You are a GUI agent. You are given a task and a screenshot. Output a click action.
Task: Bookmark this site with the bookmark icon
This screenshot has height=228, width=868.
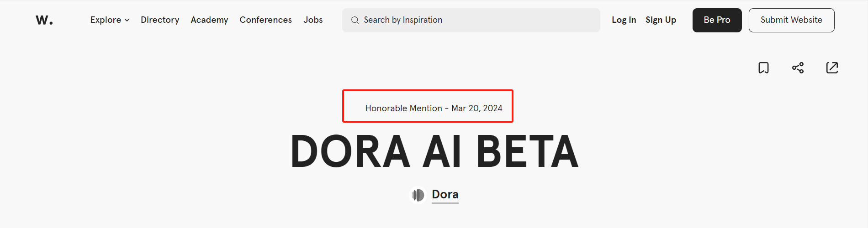tap(763, 68)
